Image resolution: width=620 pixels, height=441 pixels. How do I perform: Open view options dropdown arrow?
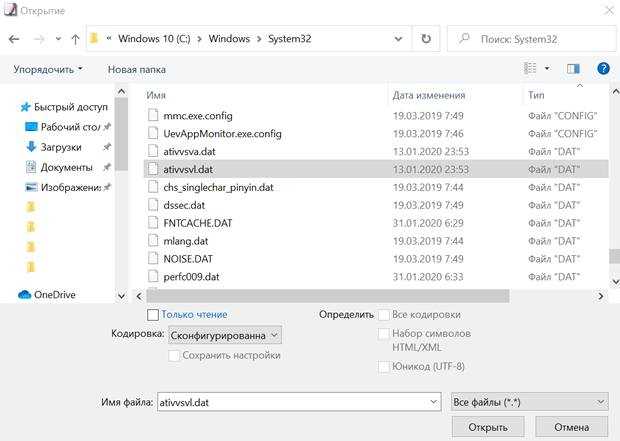[x=547, y=68]
